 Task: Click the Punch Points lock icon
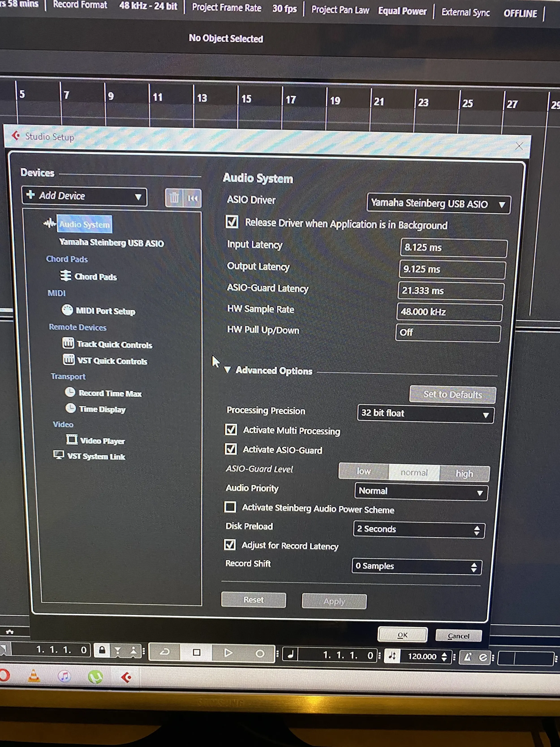pos(102,650)
